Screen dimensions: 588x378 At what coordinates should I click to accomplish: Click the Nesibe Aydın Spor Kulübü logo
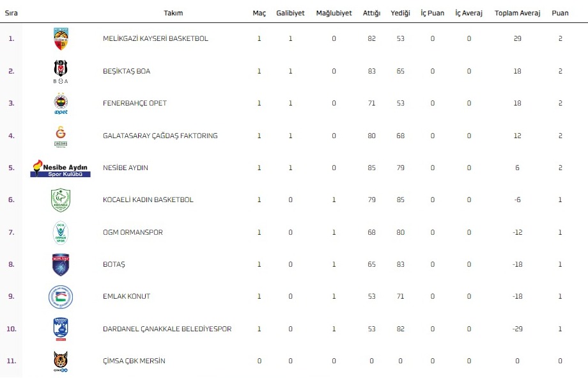click(x=61, y=168)
